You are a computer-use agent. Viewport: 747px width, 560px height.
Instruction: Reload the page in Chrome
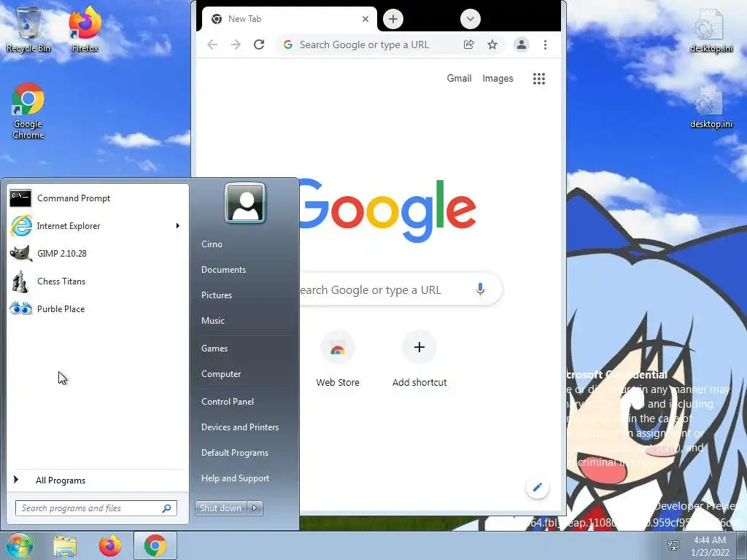click(259, 44)
